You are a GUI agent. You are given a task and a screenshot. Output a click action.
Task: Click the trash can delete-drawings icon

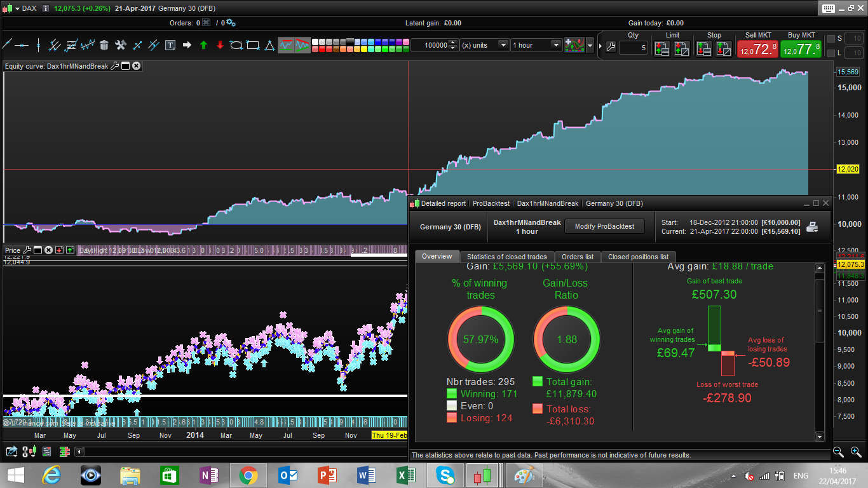(104, 45)
